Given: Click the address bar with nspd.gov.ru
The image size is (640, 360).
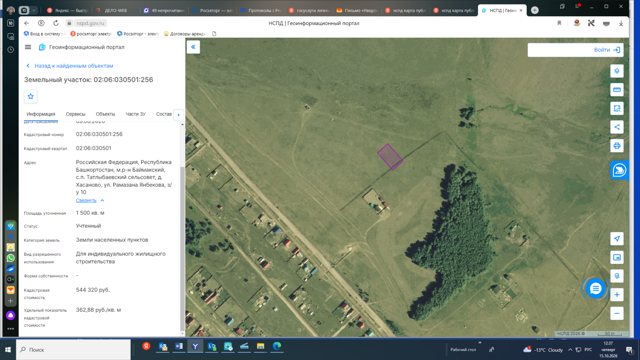Looking at the screenshot, I should (91, 23).
